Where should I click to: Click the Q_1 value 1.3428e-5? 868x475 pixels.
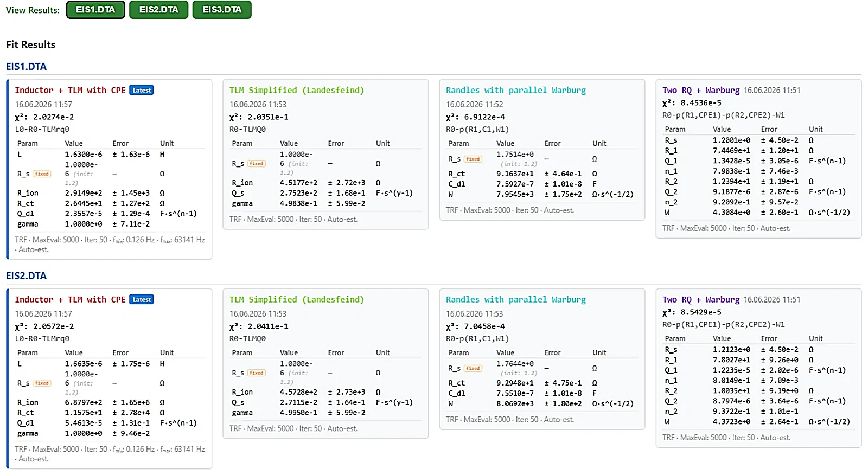pos(731,161)
